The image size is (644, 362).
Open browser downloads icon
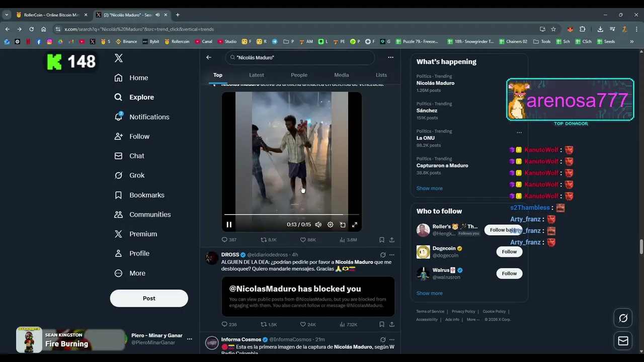pos(600,29)
